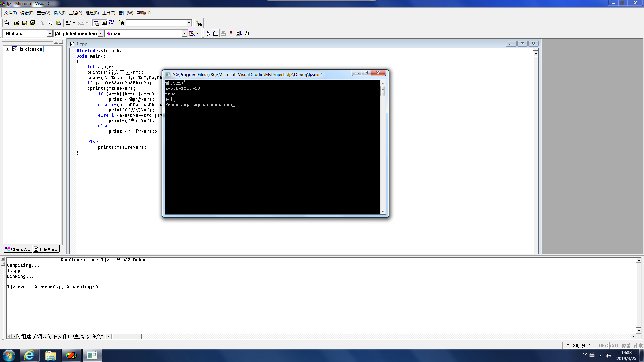
Task: Open the 组建(B) menu
Action: 92,13
